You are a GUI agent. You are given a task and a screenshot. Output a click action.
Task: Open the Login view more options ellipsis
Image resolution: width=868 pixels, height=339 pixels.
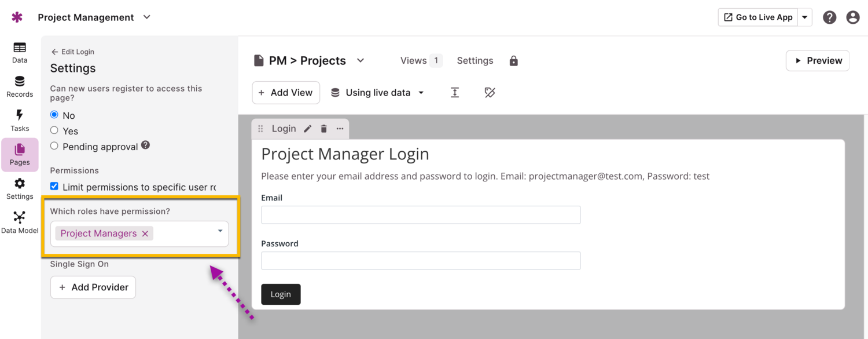click(340, 129)
